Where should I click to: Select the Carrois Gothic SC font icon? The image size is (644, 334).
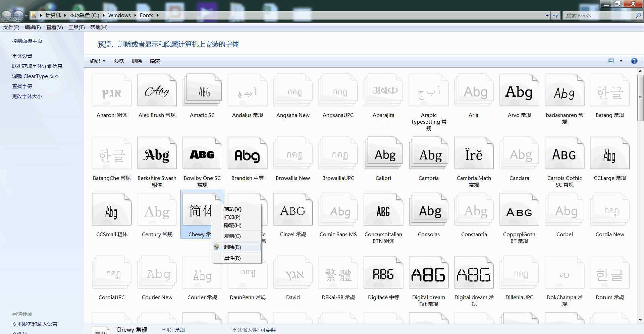click(x=565, y=153)
